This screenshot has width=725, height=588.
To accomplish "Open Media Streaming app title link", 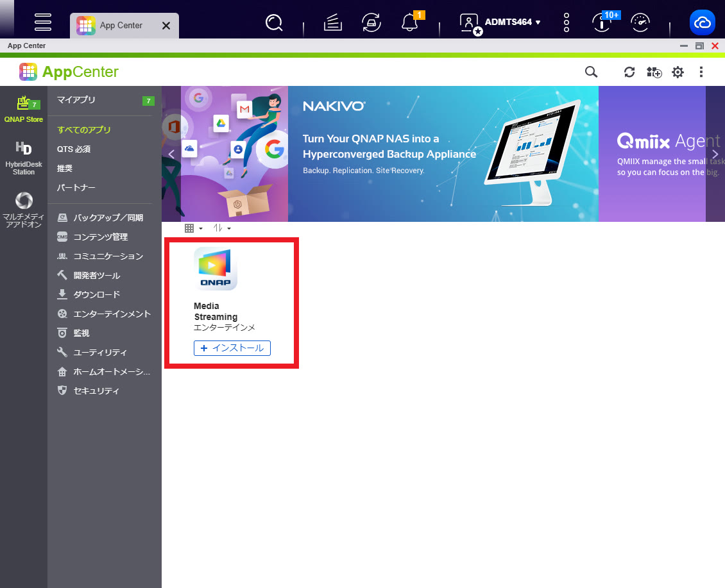I will pos(216,311).
